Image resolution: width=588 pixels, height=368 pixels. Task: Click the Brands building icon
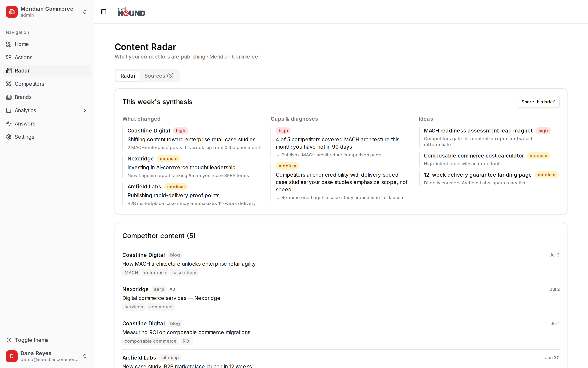[9, 97]
